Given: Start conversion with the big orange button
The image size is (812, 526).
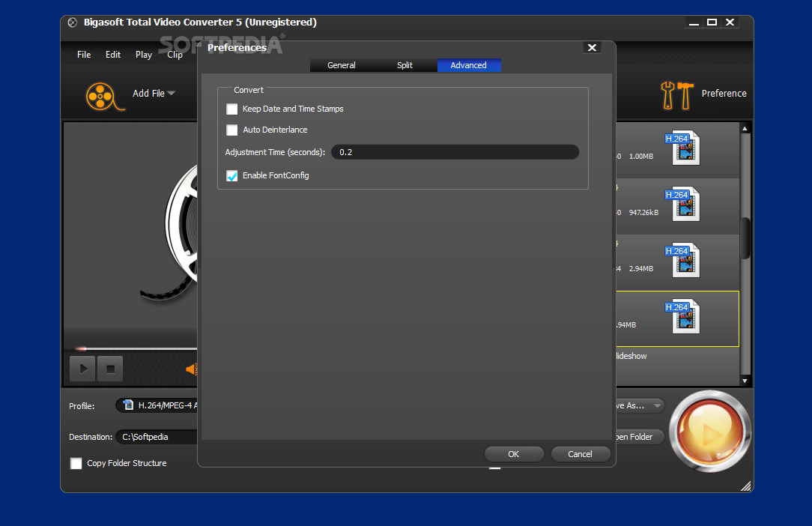Looking at the screenshot, I should click(x=709, y=431).
